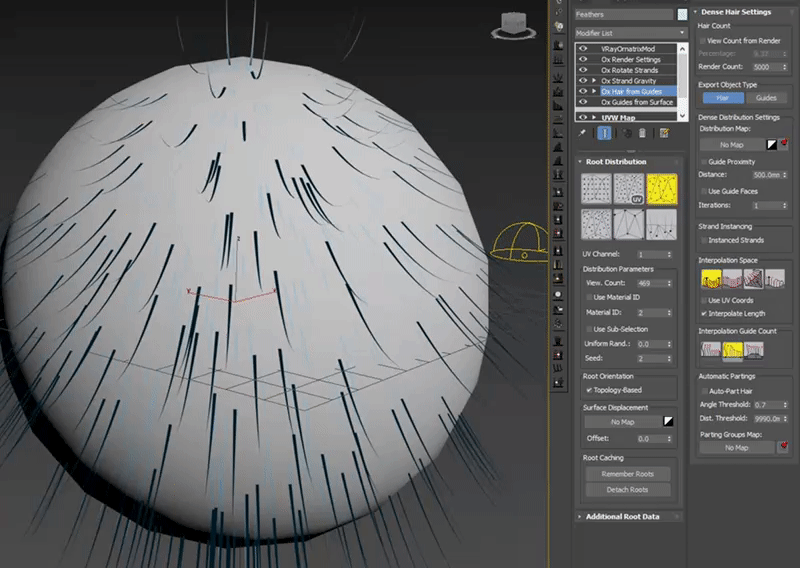800x568 pixels.
Task: Toggle visibility of Ox Strand Gravity modifier
Action: 584,80
